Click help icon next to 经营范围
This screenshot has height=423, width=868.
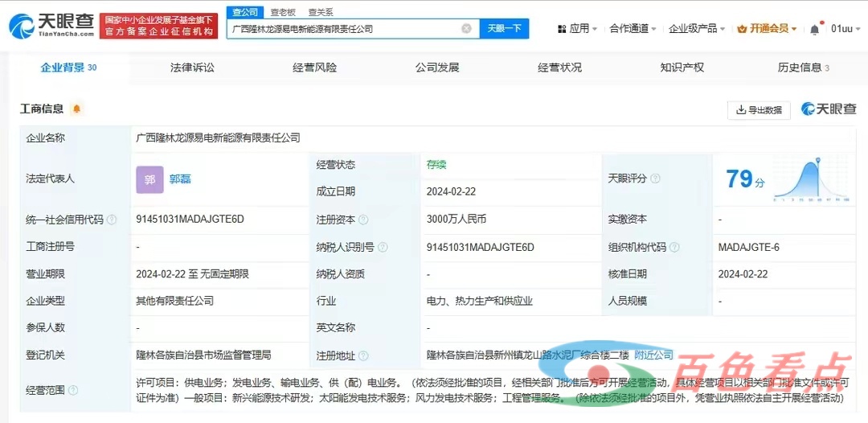point(73,390)
